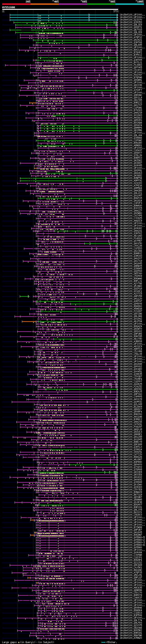Click the UniRef100_A7QFS2 label
Image resolution: width=146 pixels, height=644 pixels.
coord(131,37)
